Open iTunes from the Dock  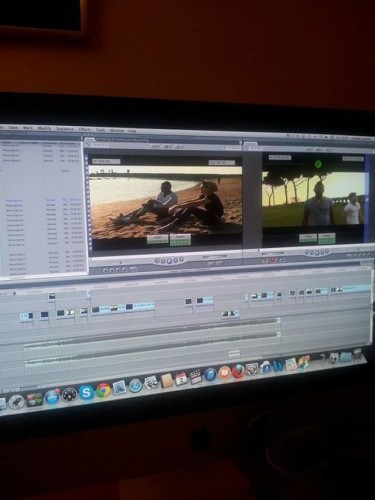click(x=210, y=375)
